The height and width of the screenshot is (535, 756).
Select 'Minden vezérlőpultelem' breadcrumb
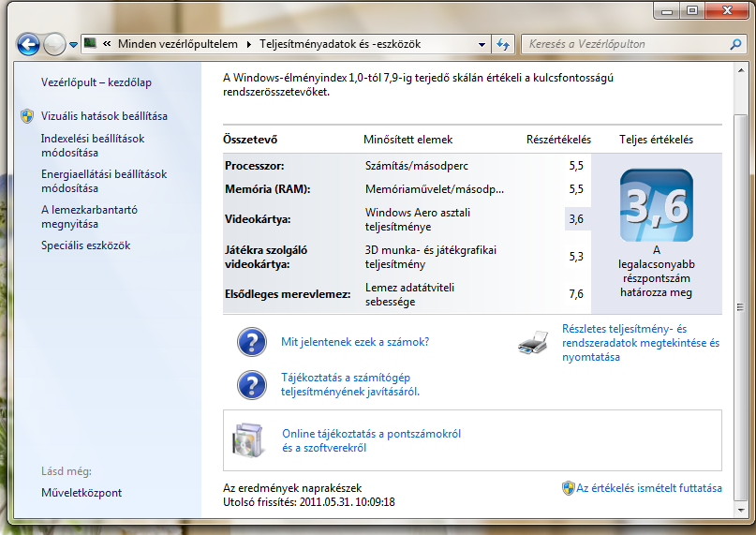[178, 44]
